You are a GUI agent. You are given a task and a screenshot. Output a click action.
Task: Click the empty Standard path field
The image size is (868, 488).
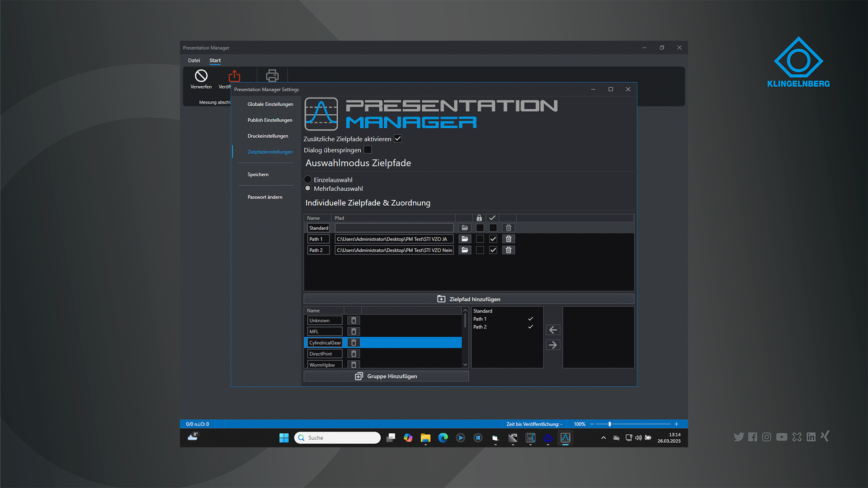(394, 228)
